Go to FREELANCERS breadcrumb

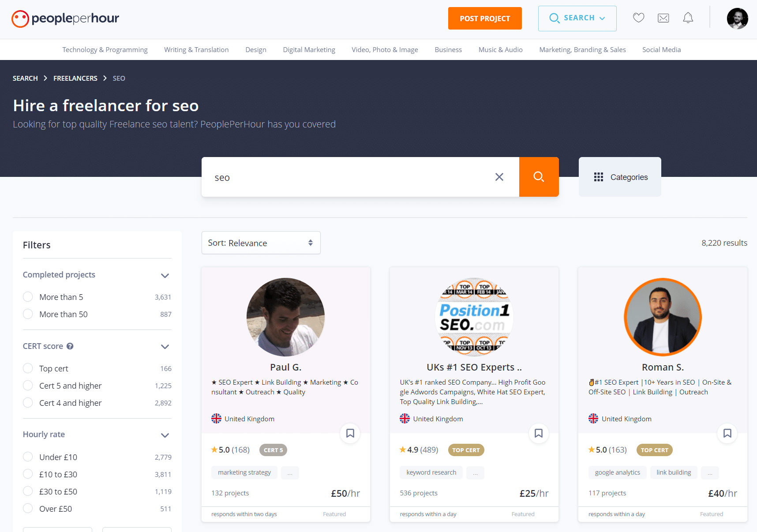pos(75,78)
